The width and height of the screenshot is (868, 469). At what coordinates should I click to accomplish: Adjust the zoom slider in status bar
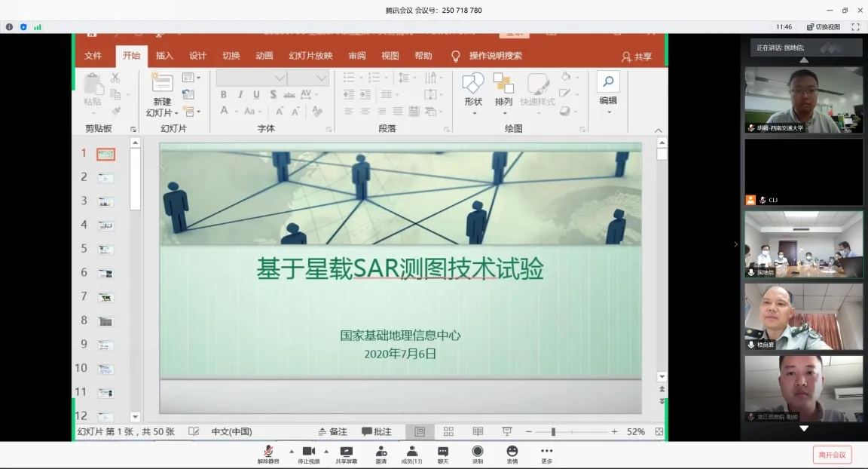click(x=553, y=431)
